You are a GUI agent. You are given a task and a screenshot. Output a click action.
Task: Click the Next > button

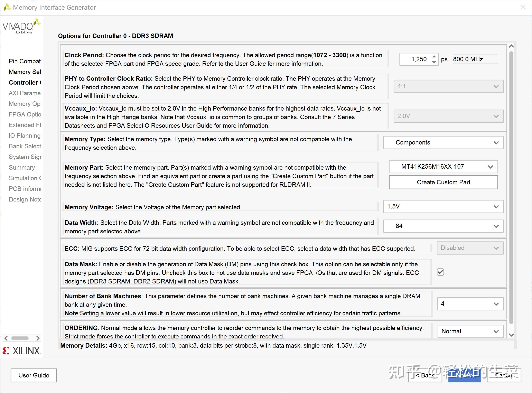(464, 375)
